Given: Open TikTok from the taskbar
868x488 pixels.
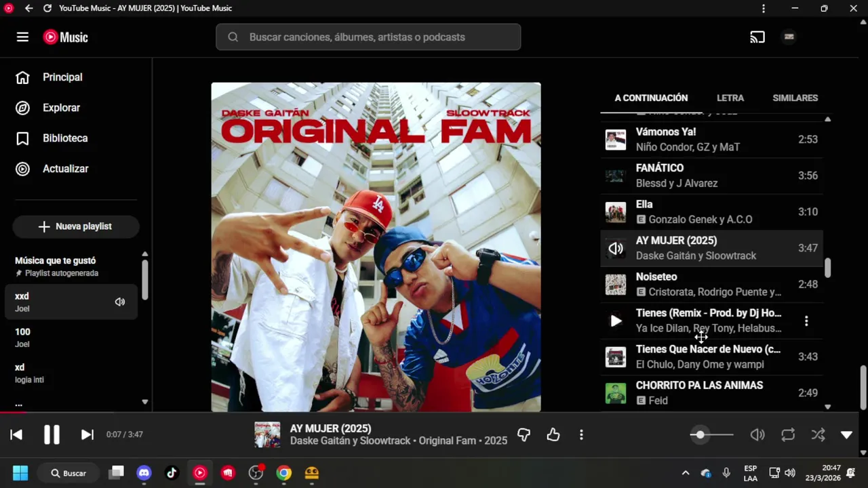Looking at the screenshot, I should [172, 473].
